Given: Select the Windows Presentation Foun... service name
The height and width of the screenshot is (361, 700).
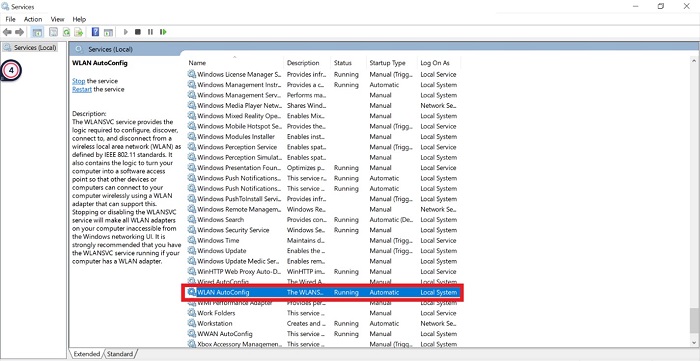Looking at the screenshot, I should pyautogui.click(x=239, y=168).
